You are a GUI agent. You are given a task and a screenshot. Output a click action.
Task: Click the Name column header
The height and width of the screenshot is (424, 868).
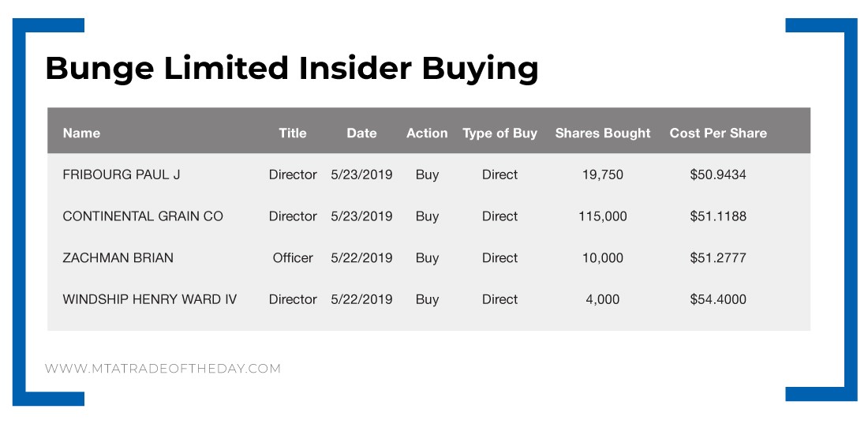81,133
